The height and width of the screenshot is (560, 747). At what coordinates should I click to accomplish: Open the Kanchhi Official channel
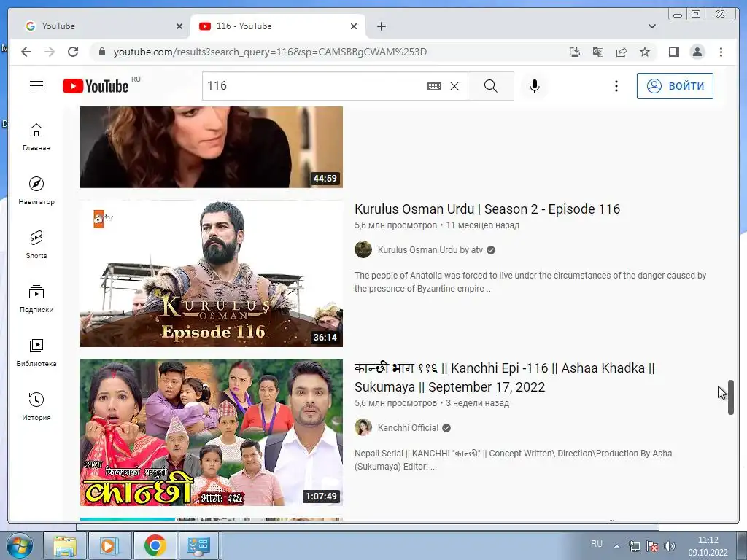coord(408,427)
